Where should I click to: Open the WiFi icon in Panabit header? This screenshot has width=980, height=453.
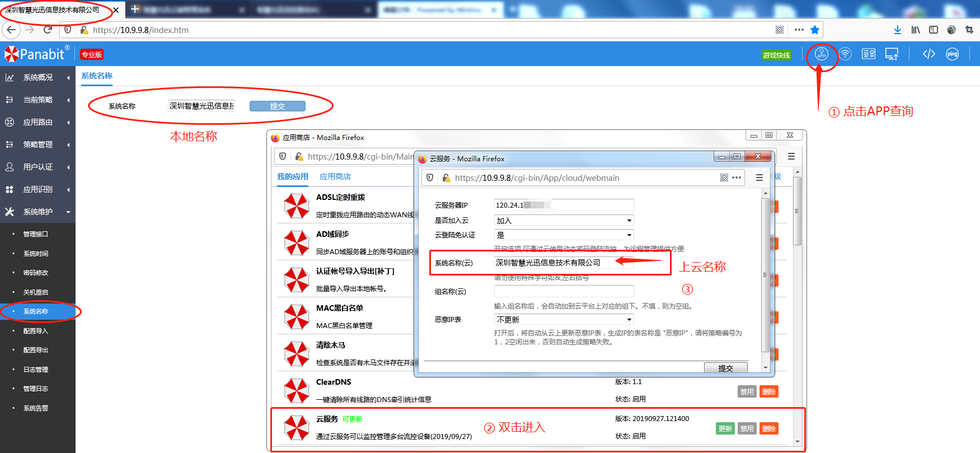click(x=845, y=54)
